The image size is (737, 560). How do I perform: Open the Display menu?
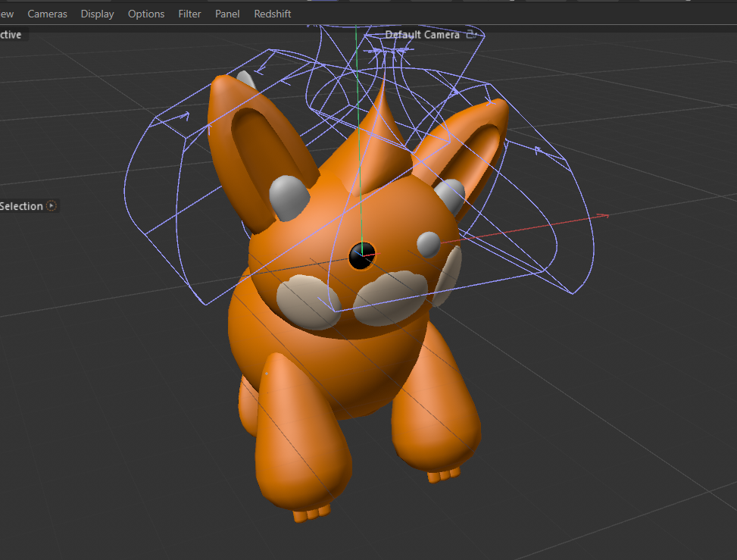(97, 13)
